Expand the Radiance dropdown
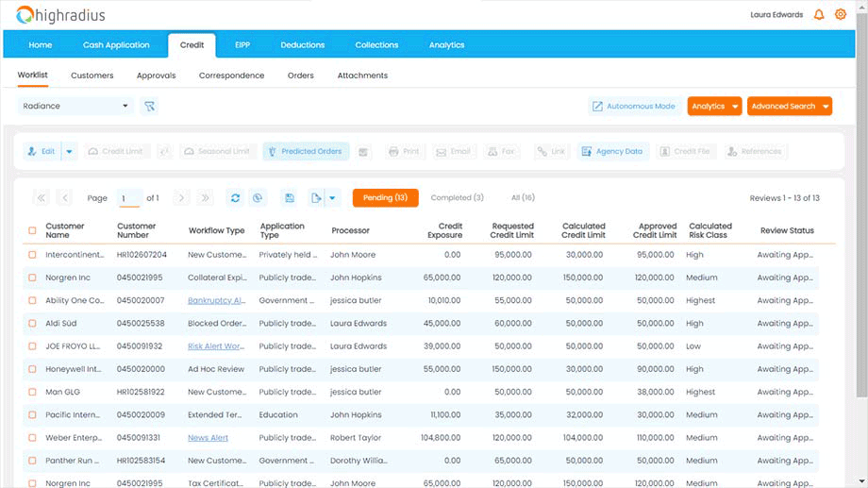The width and height of the screenshot is (868, 488). tap(125, 107)
